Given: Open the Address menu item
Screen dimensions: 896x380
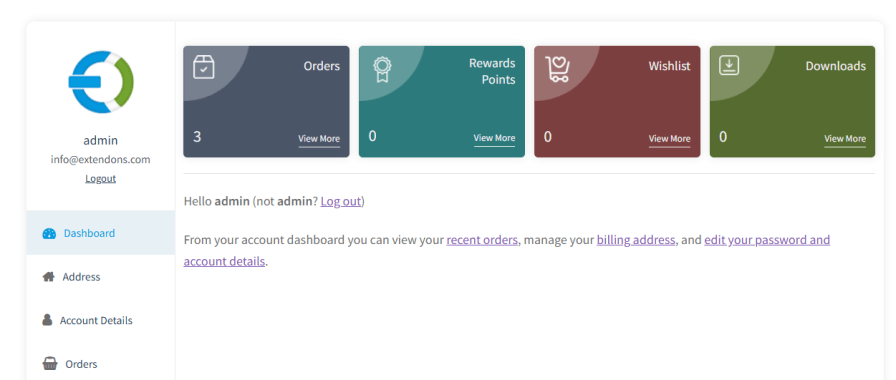Looking at the screenshot, I should (x=101, y=277).
